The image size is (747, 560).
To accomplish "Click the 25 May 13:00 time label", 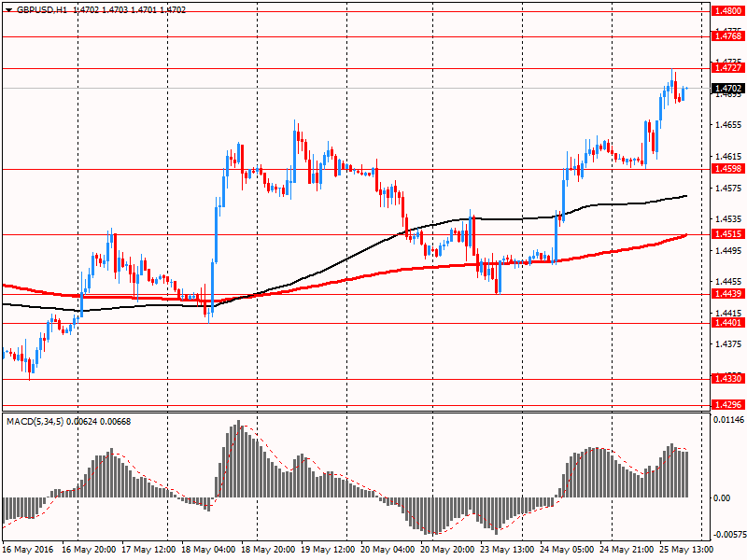I will pyautogui.click(x=686, y=550).
